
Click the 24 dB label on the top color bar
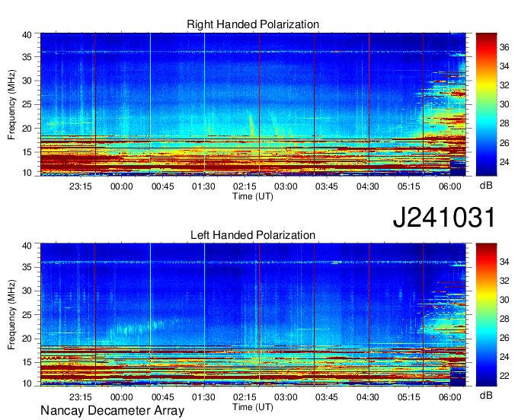click(504, 162)
